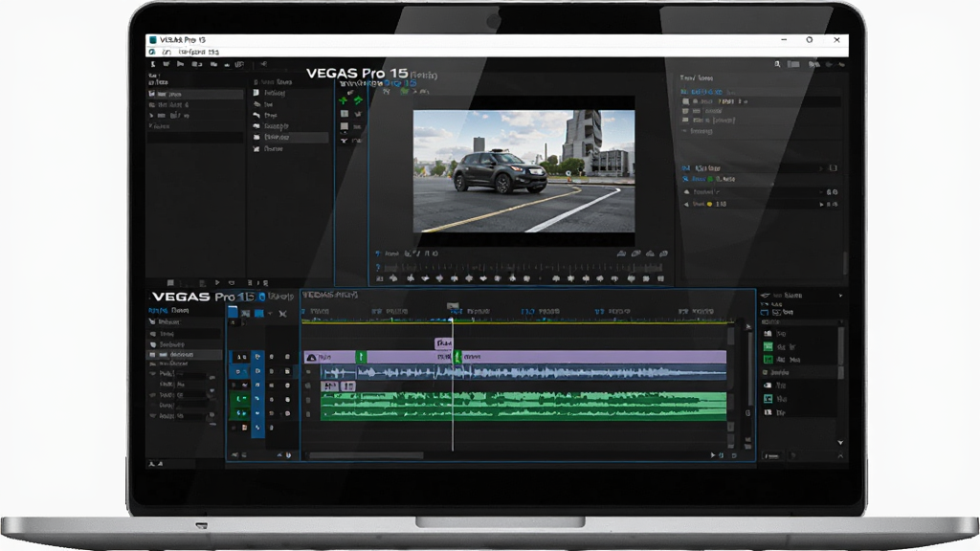The height and width of the screenshot is (551, 980).
Task: Click the first purple badge on the middle audio track
Action: click(330, 386)
